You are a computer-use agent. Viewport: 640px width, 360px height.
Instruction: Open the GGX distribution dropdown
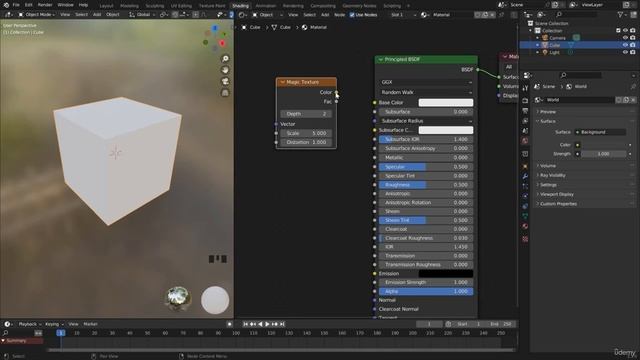[426, 82]
